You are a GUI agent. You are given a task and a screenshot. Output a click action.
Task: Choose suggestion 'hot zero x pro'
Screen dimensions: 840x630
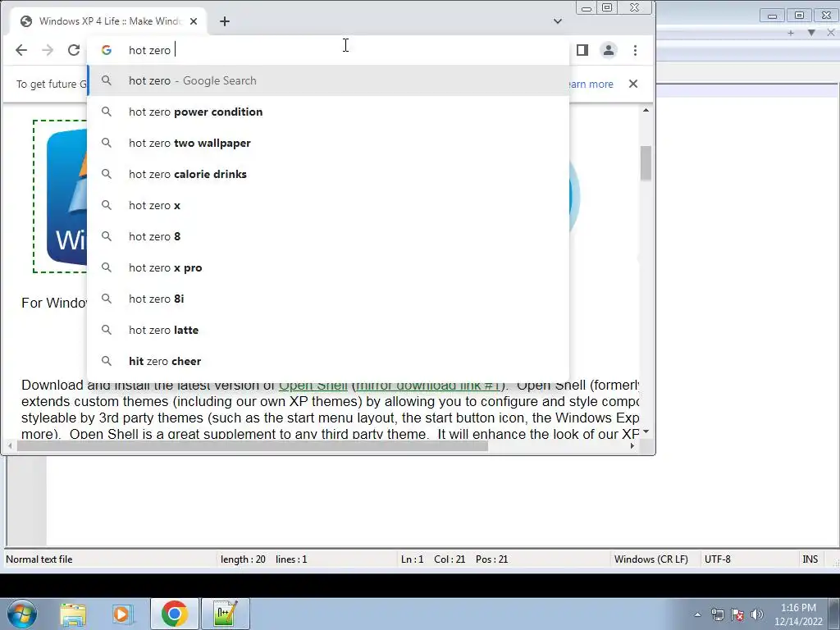coord(328,267)
